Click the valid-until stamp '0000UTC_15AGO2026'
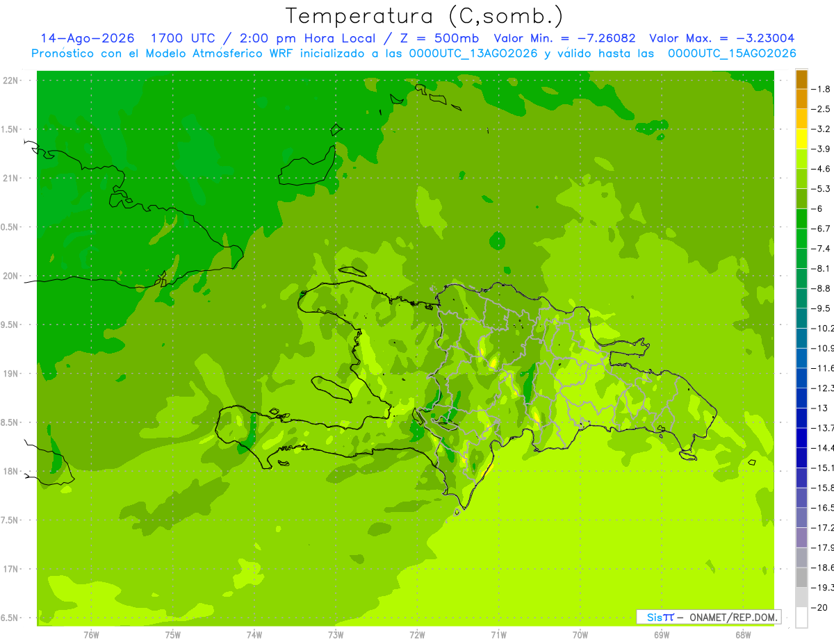The height and width of the screenshot is (644, 834). (732, 53)
